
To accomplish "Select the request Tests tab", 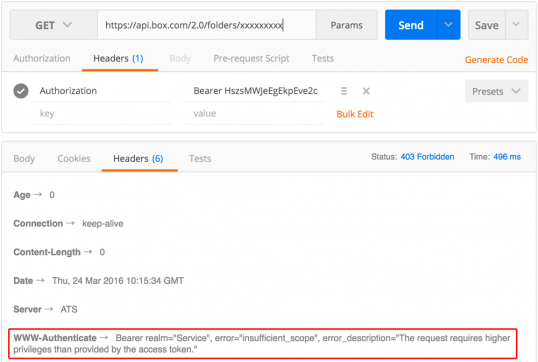I will pyautogui.click(x=323, y=58).
